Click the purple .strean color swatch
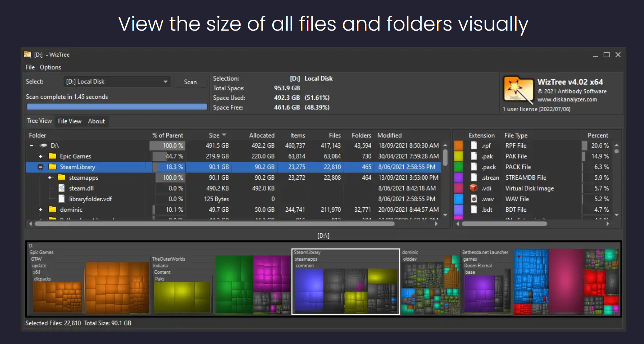Viewport: 644px width, 344px height. point(459,177)
